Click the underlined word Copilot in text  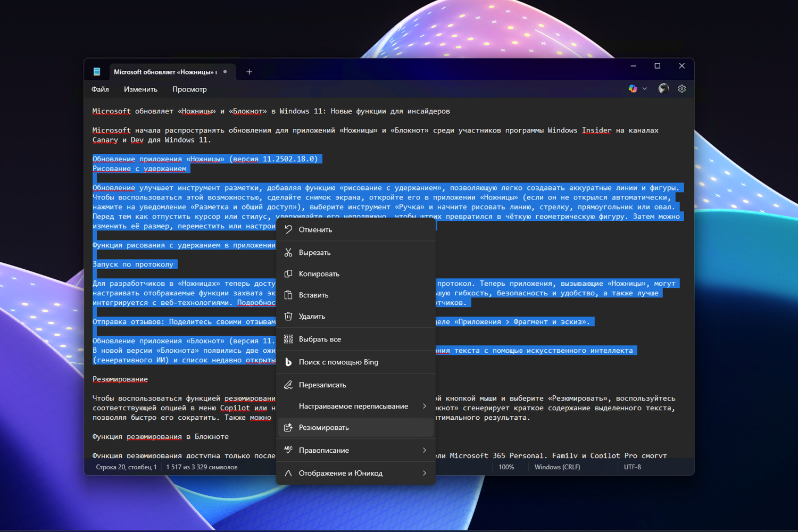235,408
